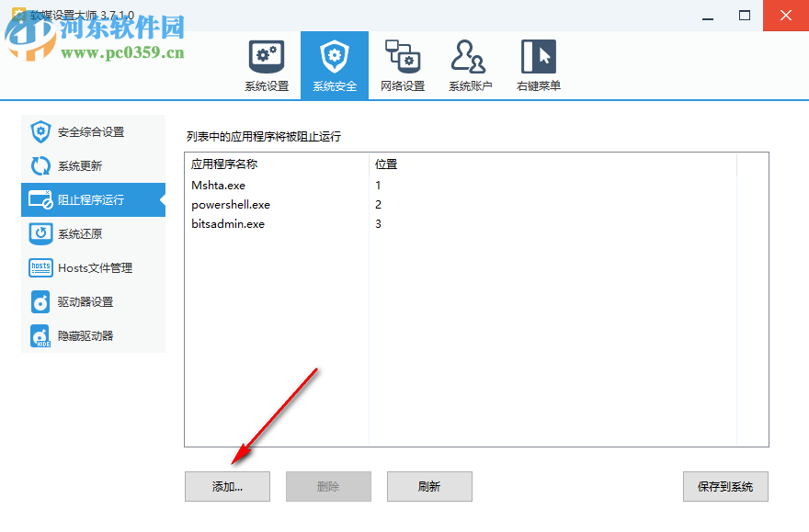Click the 添加 (Add) button
809x532 pixels.
(x=227, y=486)
